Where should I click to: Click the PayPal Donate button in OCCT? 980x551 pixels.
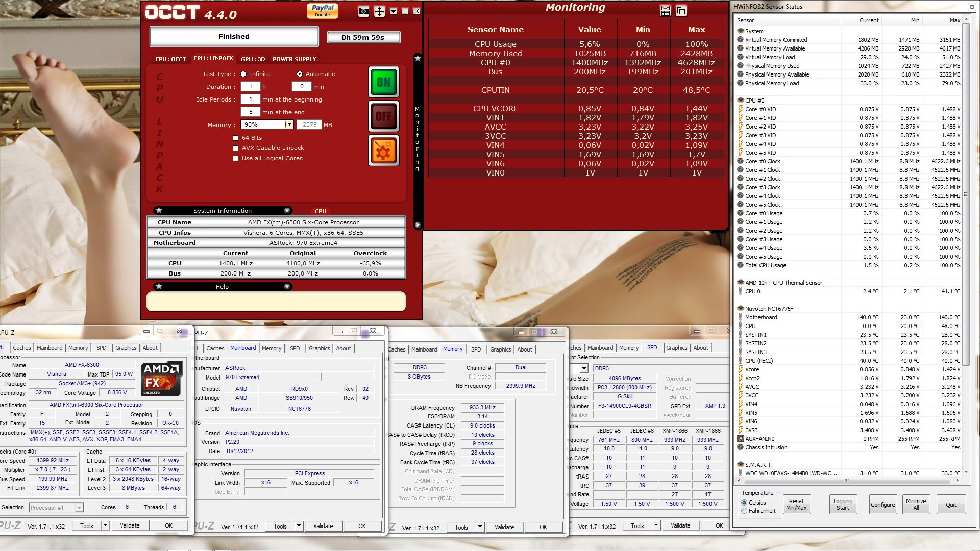pos(323,11)
